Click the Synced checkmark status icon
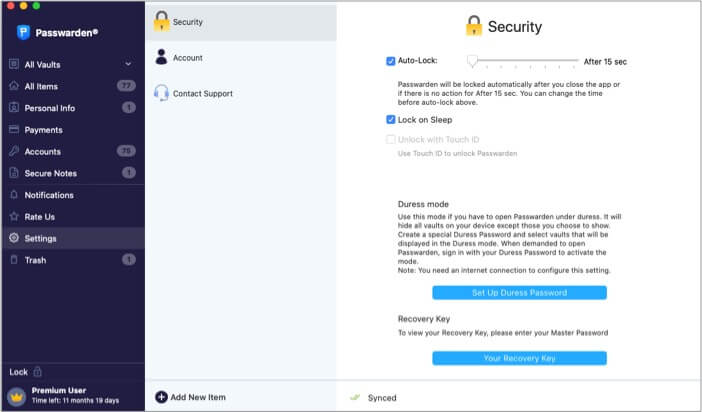 (355, 397)
